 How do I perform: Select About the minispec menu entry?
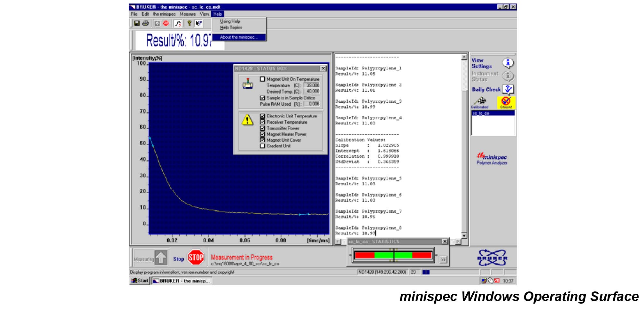239,37
